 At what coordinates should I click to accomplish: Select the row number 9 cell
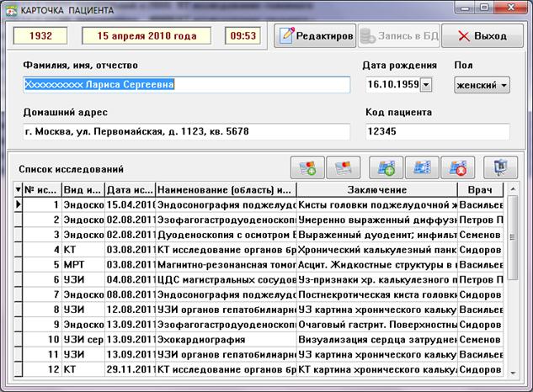42,325
